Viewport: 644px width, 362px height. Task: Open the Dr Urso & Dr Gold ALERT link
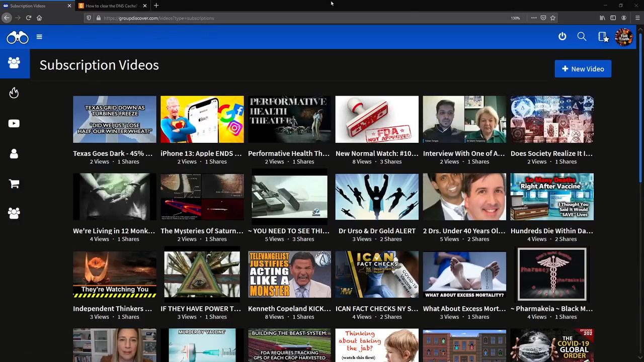pos(377,231)
